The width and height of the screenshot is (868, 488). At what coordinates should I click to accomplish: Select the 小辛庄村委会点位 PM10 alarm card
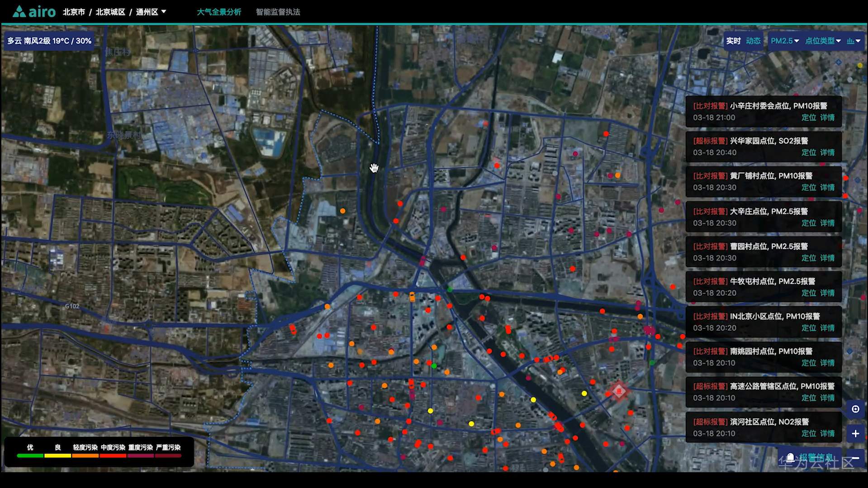coord(764,111)
